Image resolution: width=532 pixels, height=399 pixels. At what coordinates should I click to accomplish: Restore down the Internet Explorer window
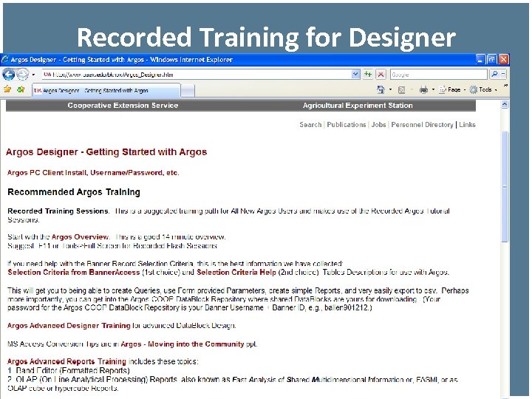tap(491, 60)
